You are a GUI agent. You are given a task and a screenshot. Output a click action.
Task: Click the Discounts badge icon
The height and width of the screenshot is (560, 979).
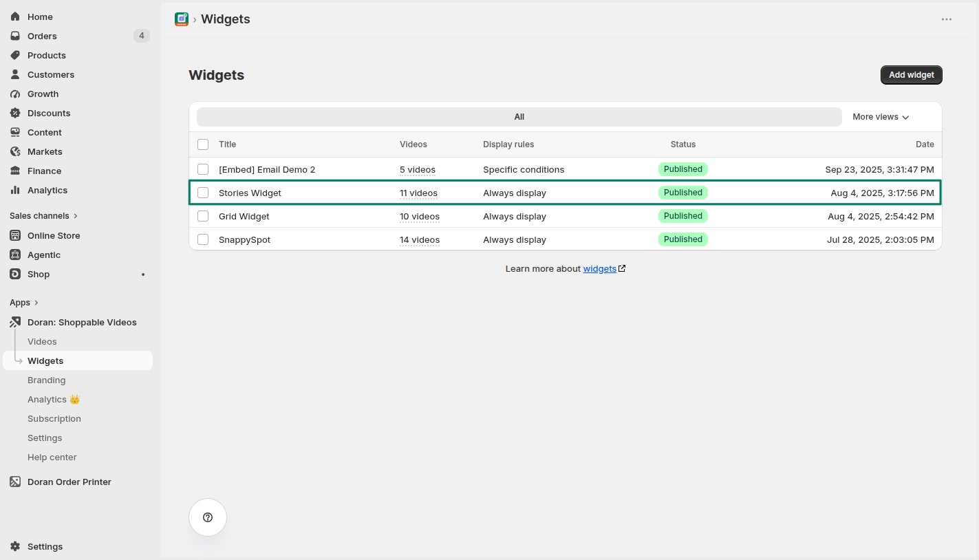tap(15, 113)
